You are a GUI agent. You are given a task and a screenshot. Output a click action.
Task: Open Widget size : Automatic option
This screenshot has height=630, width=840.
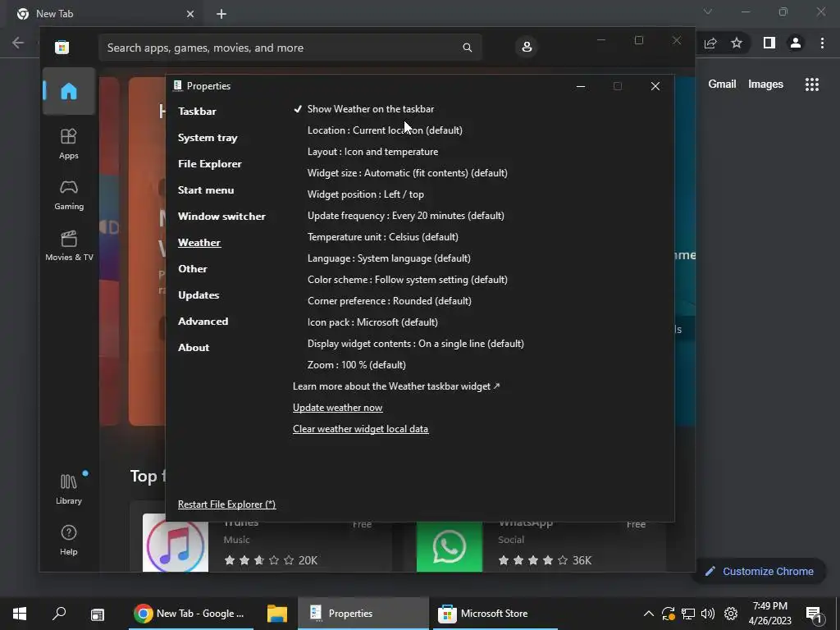click(x=407, y=173)
